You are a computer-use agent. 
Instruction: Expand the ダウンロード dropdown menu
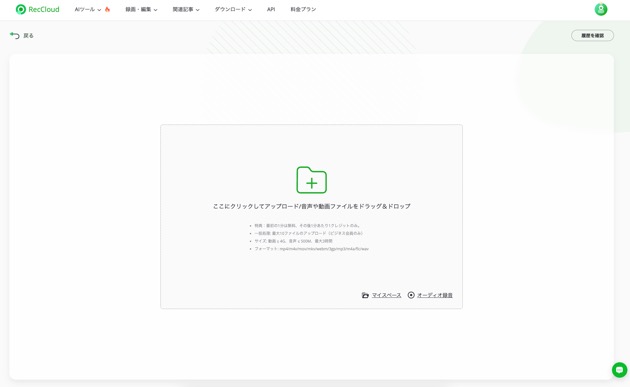pos(233,9)
